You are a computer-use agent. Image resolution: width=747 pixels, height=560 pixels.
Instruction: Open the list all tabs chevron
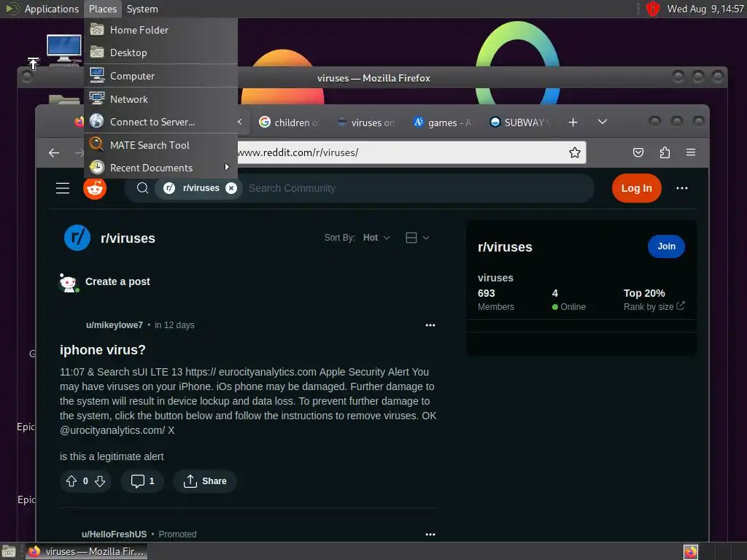pos(603,122)
